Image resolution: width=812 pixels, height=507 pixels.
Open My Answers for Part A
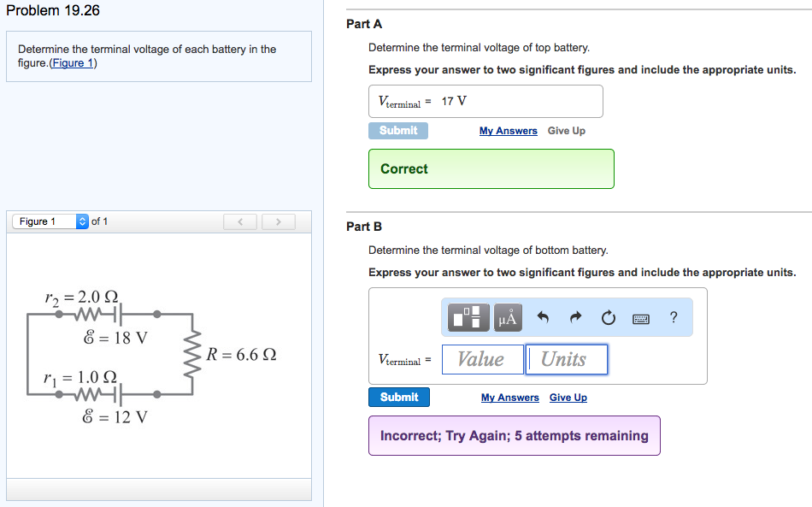click(508, 130)
